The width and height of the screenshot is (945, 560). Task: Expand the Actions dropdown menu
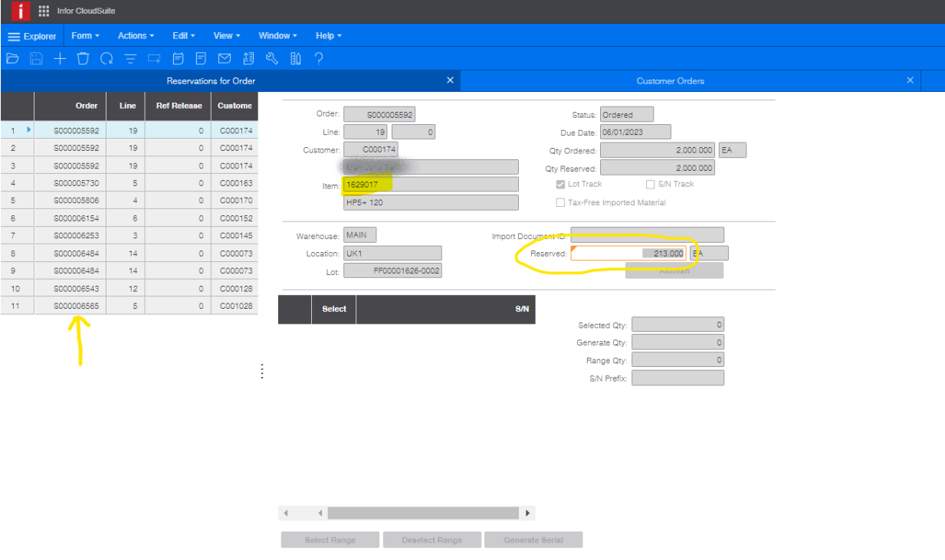136,36
